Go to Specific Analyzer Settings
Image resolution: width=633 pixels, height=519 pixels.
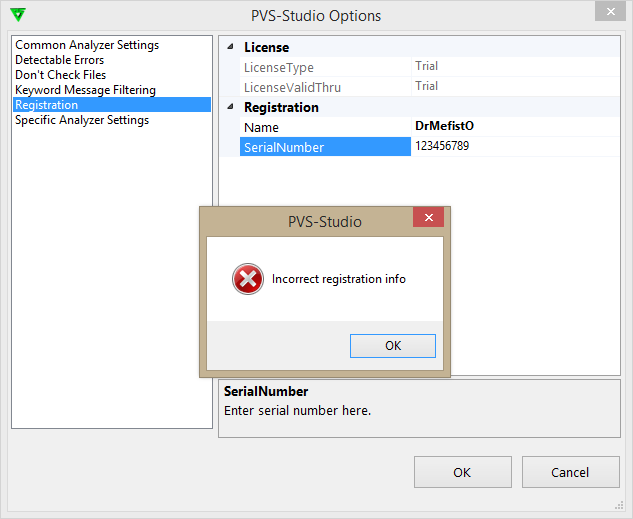82,120
